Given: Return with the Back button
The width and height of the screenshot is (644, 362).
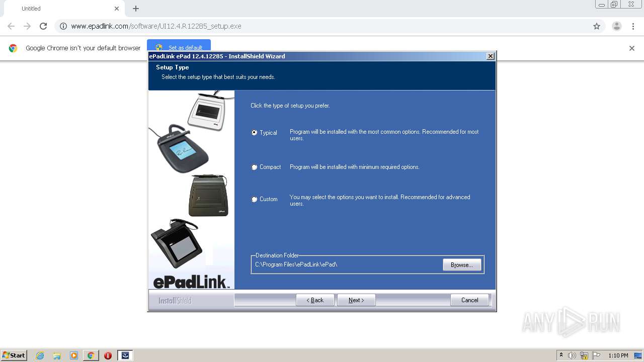Looking at the screenshot, I should [315, 300].
